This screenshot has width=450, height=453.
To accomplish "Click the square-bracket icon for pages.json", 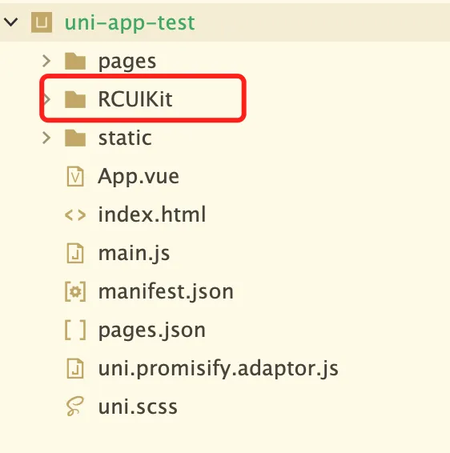I will click(x=75, y=330).
